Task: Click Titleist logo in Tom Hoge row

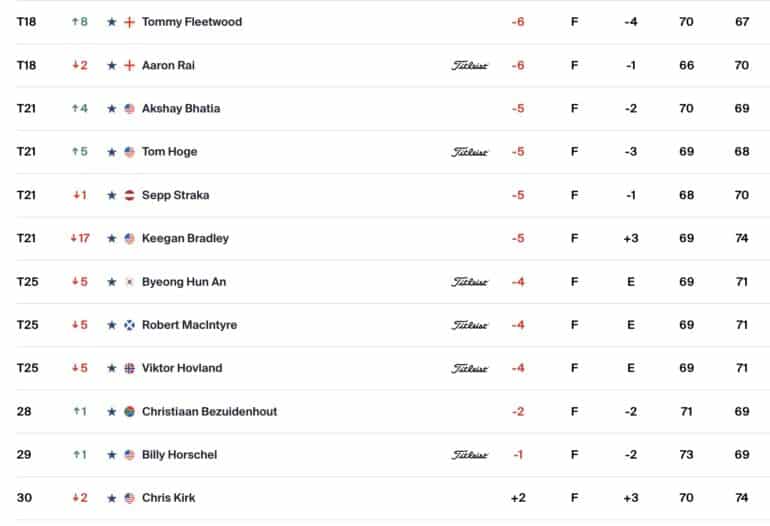Action: point(469,152)
